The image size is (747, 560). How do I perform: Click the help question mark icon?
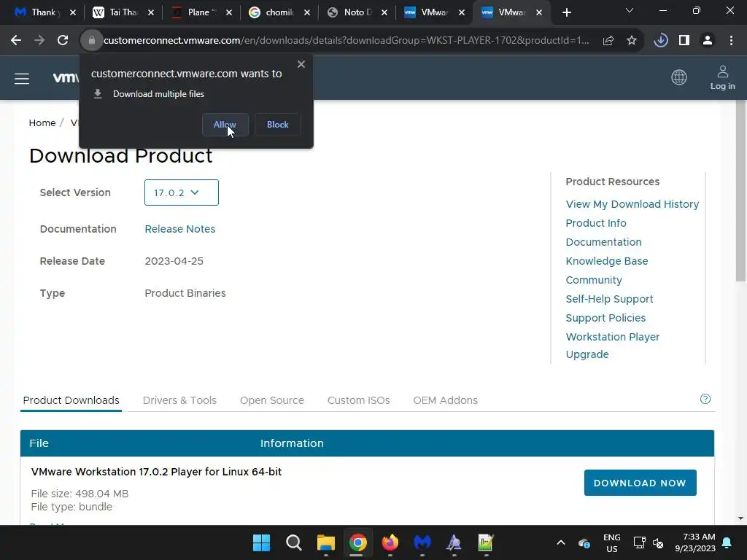(705, 399)
